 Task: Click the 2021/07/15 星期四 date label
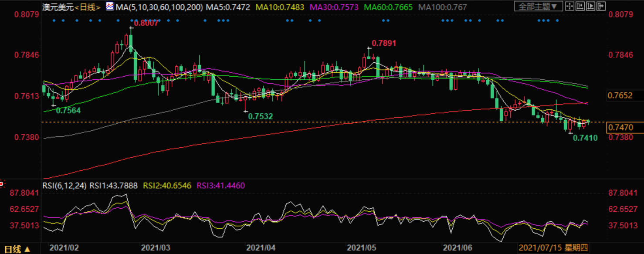[553, 248]
